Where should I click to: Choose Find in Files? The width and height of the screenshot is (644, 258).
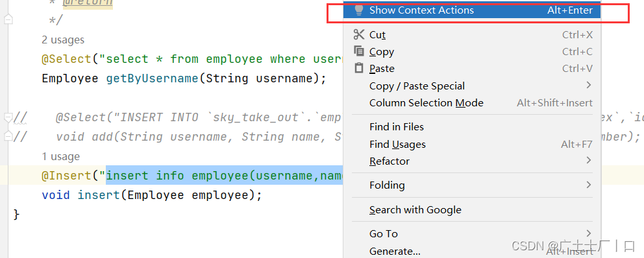point(472,127)
